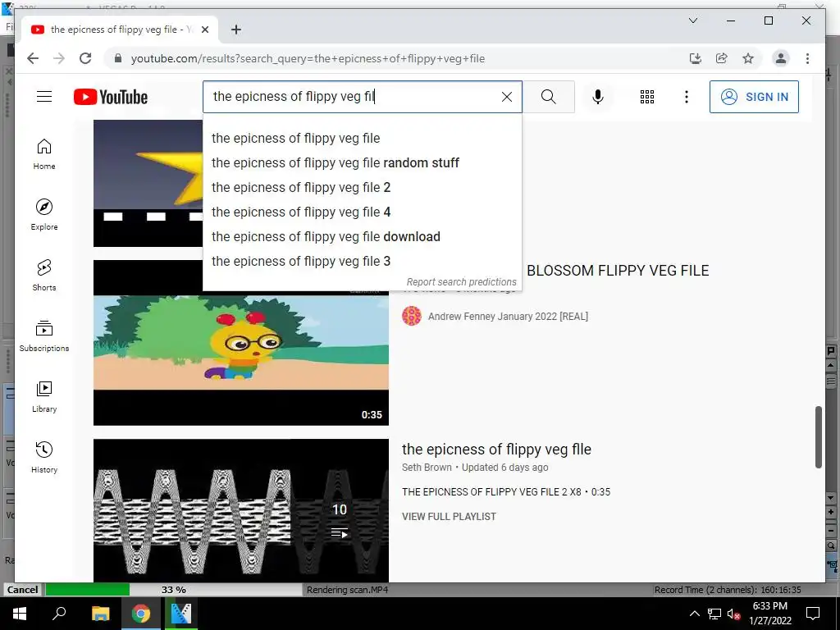Click the Chrome icon in the taskbar
This screenshot has height=630, width=840.
tap(141, 614)
